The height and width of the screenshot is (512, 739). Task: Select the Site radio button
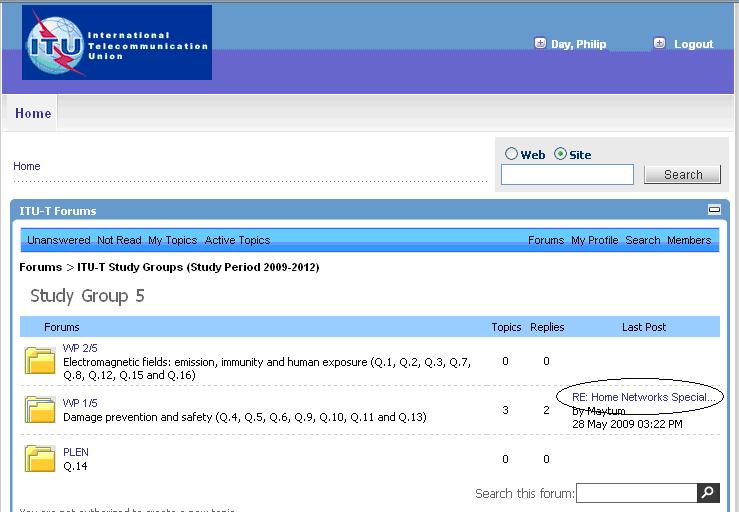click(560, 154)
